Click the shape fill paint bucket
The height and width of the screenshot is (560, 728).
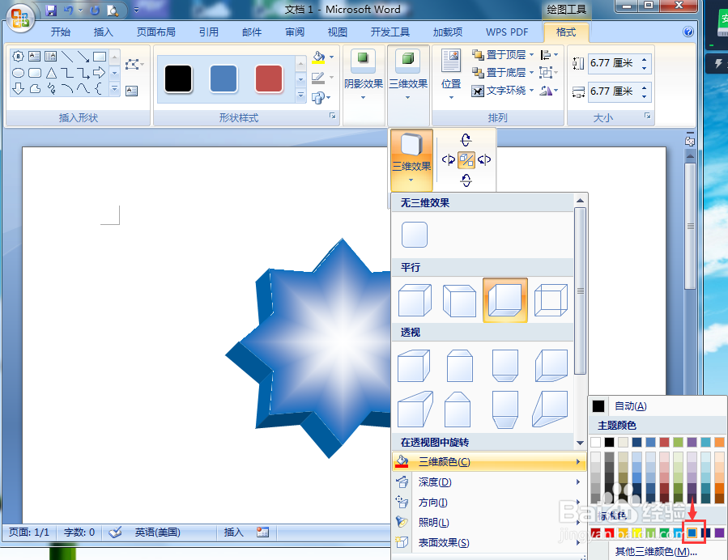tap(318, 57)
